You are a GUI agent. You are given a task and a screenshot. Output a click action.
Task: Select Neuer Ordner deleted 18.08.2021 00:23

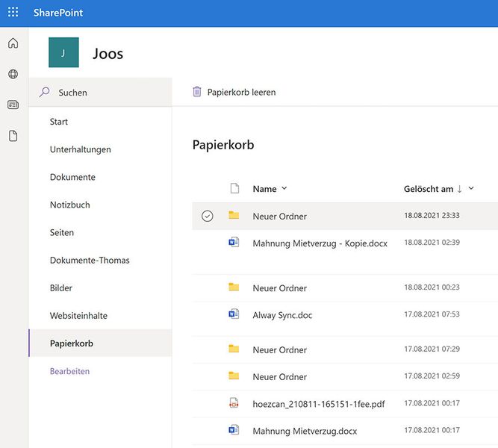pos(280,288)
